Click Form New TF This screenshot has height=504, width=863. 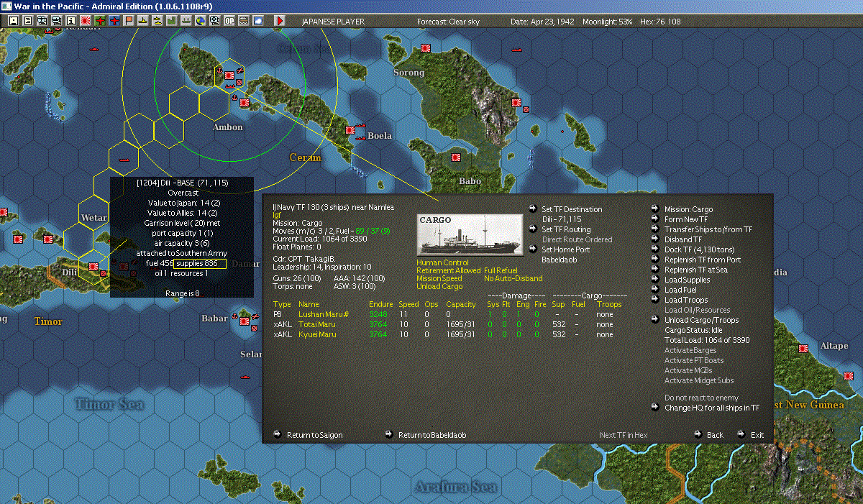[x=686, y=219]
